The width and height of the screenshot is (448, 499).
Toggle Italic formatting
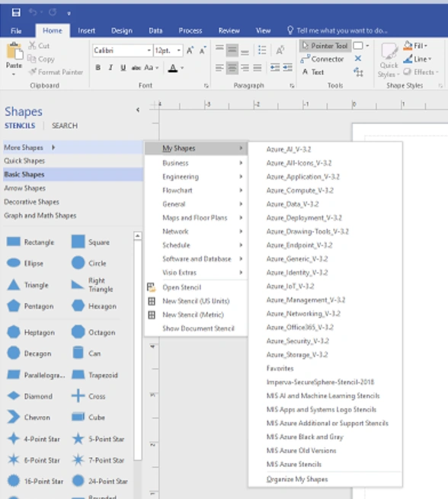(x=110, y=68)
